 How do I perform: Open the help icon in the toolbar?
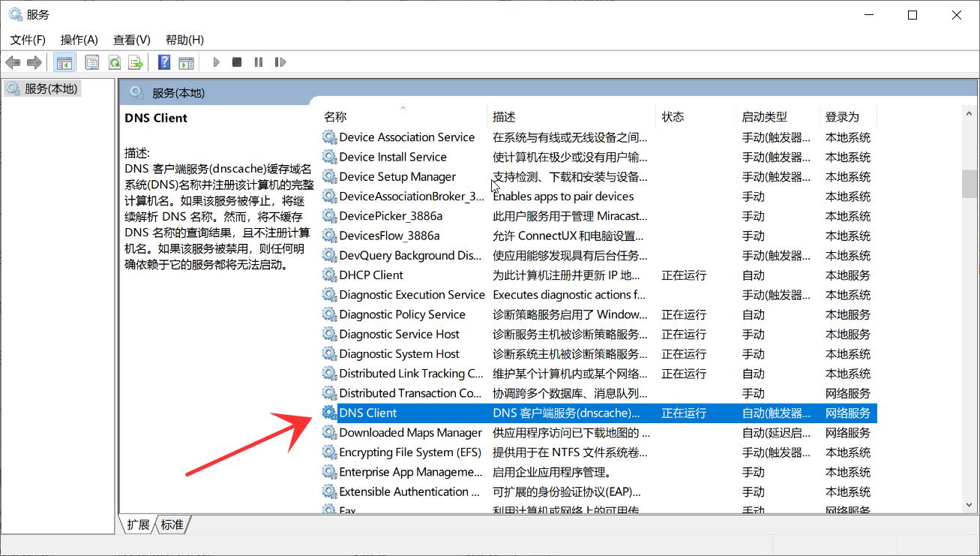[x=163, y=62]
